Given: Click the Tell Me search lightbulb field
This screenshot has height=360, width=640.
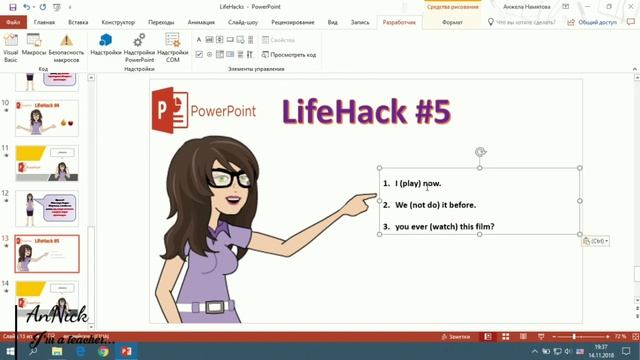Looking at the screenshot, I should 522,22.
